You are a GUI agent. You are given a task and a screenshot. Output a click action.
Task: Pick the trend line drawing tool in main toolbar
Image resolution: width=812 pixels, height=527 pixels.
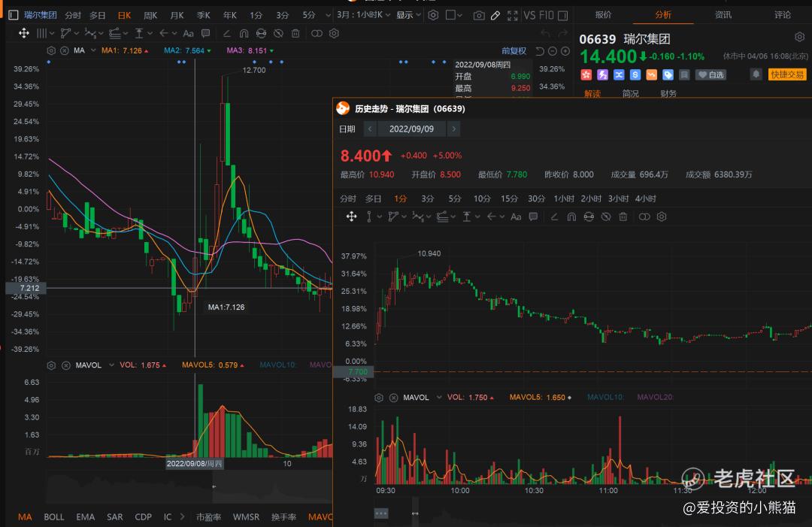pyautogui.click(x=65, y=34)
